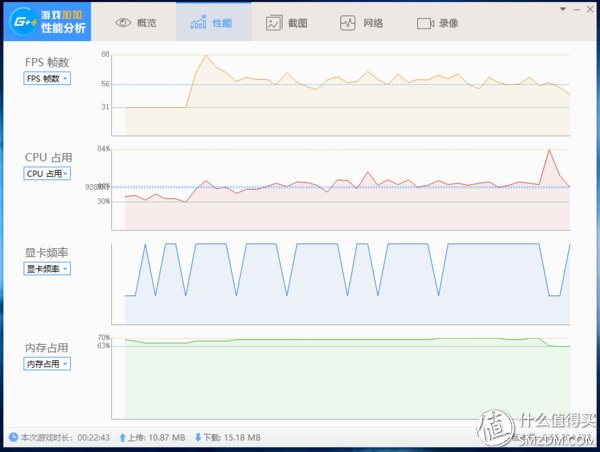Viewport: 600px width, 452px height.
Task: Click the GPU frequency chart area
Action: tap(341, 284)
